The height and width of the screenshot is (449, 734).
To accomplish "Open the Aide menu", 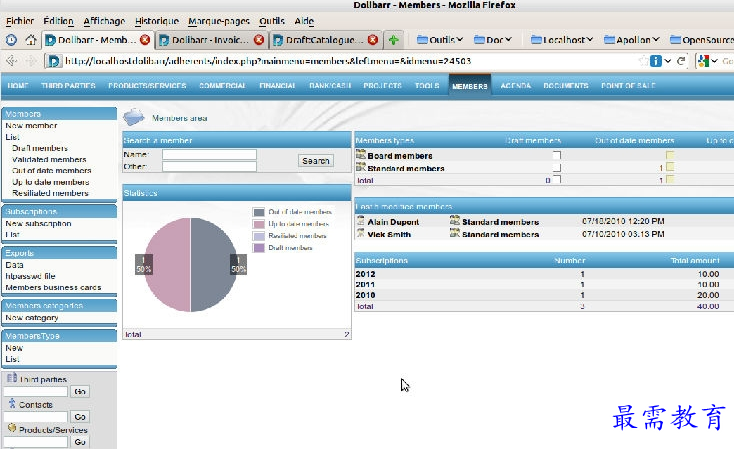I will coord(304,21).
